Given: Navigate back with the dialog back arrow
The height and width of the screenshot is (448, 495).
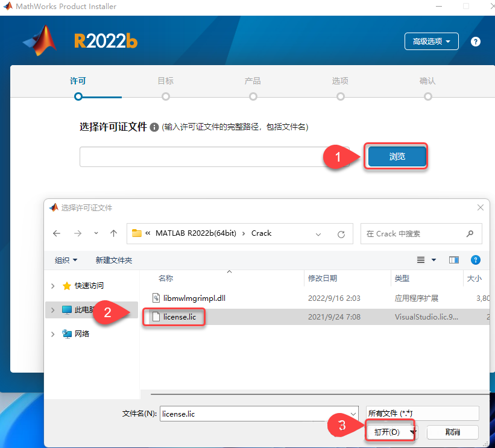Looking at the screenshot, I should pos(57,233).
